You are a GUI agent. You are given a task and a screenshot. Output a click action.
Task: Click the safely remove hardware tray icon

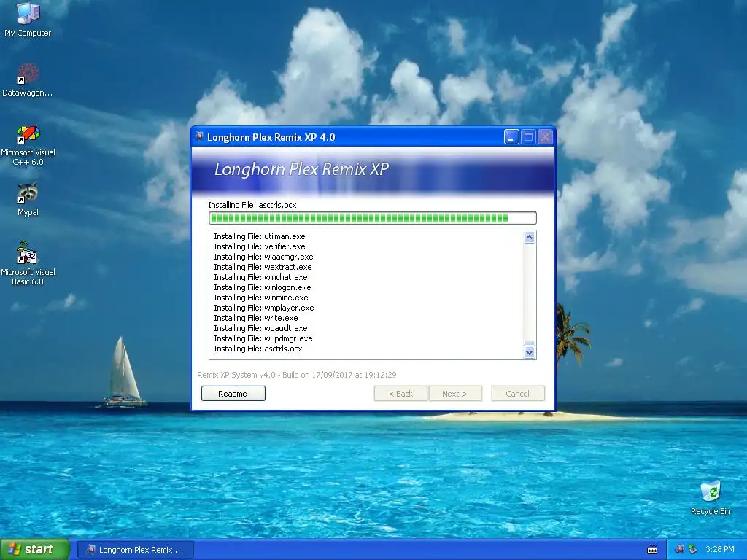[693, 550]
